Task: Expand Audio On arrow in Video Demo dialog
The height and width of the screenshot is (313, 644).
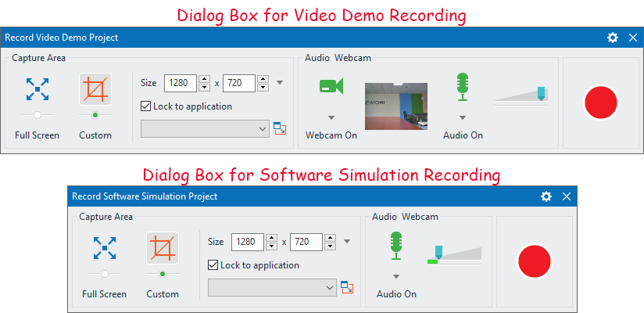Action: [x=463, y=118]
